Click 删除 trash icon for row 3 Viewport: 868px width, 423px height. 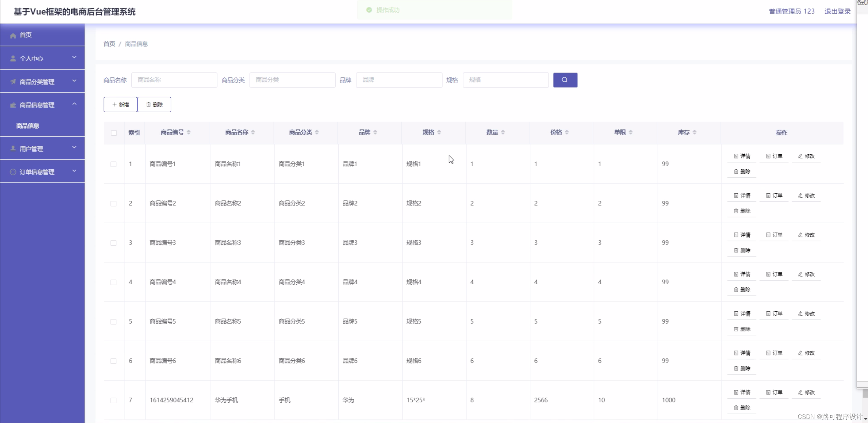pyautogui.click(x=736, y=250)
